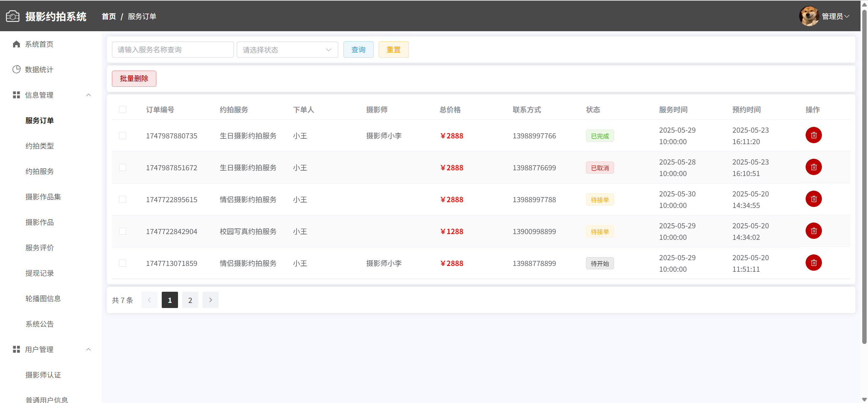Toggle select-all checkbox in table header

click(122, 110)
